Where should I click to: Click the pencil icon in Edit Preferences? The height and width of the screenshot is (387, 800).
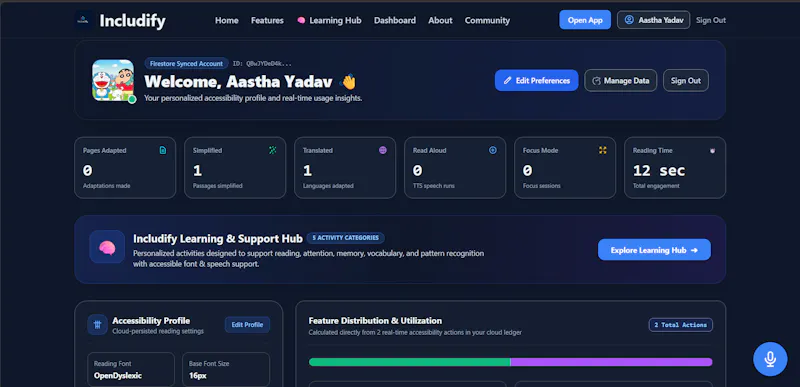point(507,81)
